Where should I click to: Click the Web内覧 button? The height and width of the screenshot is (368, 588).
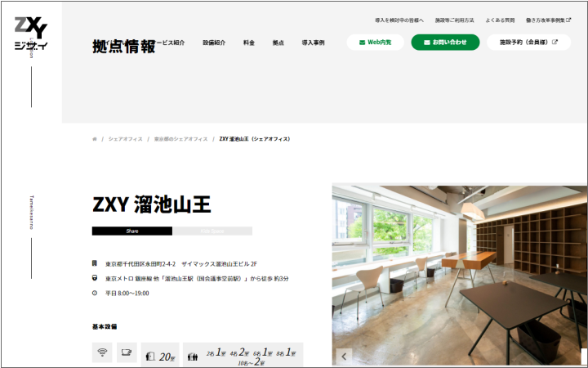tap(375, 42)
